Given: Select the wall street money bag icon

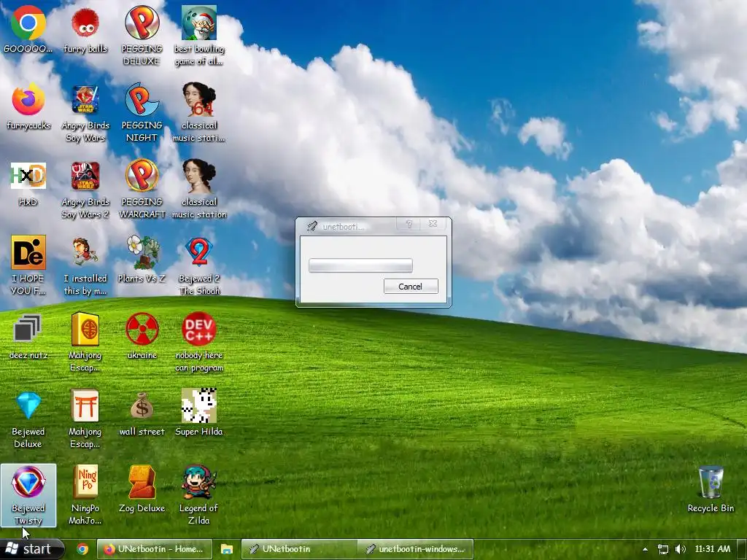Looking at the screenshot, I should tap(142, 413).
